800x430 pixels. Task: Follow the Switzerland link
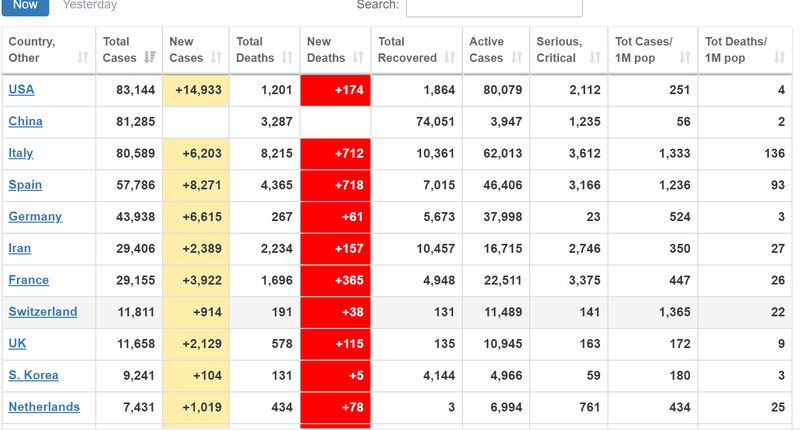point(43,312)
